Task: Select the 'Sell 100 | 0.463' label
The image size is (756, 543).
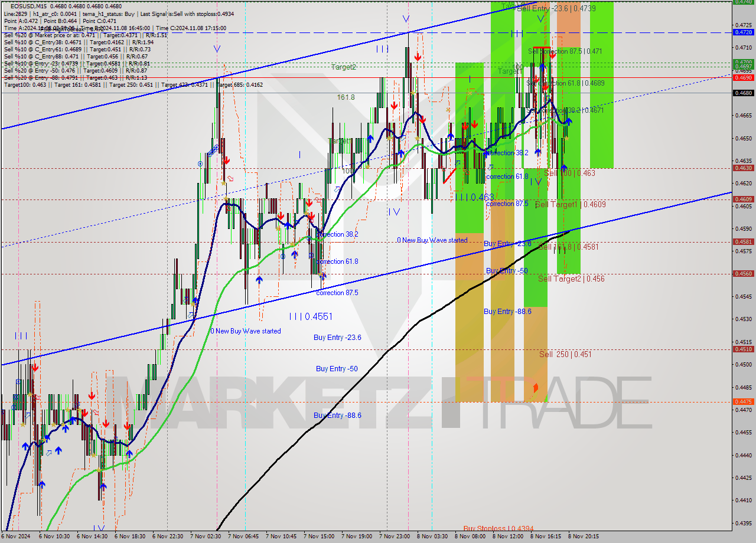Action: (x=569, y=173)
